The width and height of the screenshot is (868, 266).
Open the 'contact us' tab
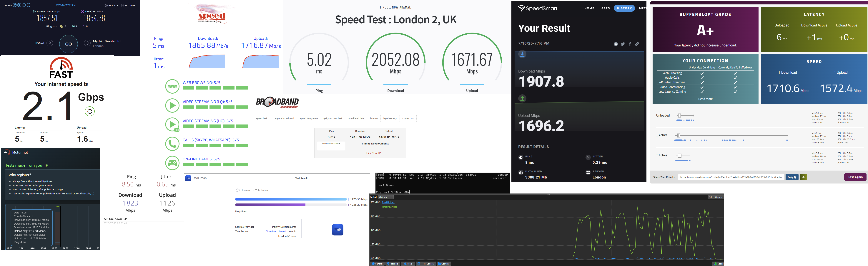408,118
